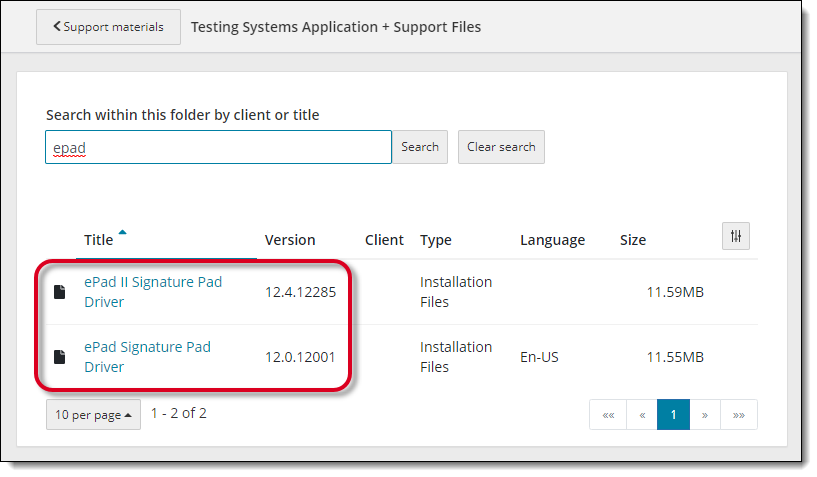Click the En-US language cell
Viewport: 817px width, 477px height.
tap(539, 357)
